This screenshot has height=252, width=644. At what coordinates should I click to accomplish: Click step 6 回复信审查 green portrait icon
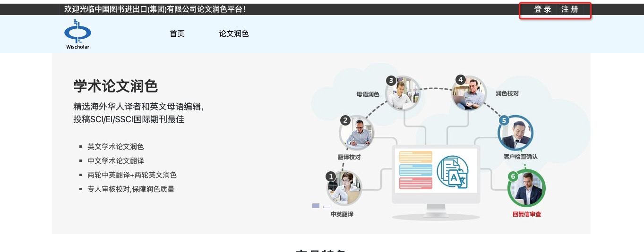coord(526,189)
